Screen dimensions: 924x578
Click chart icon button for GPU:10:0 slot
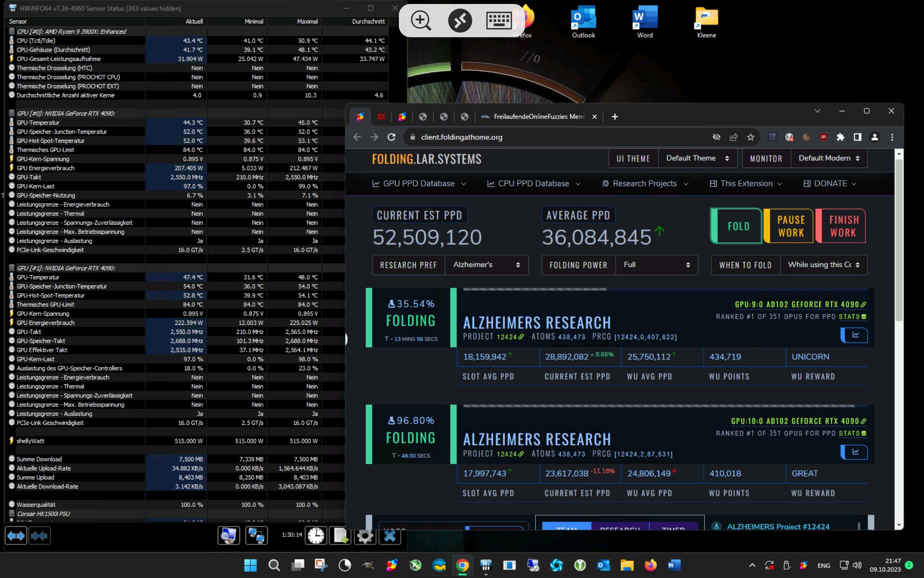tap(854, 452)
